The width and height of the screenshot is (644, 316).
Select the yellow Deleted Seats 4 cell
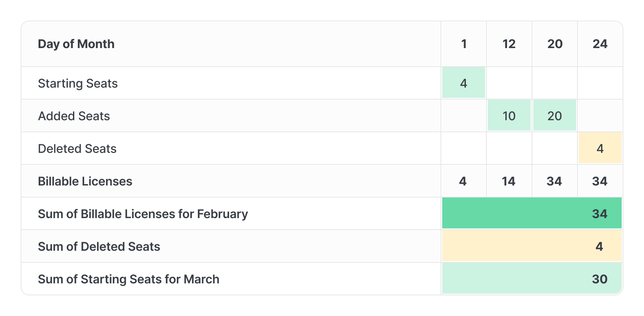(x=600, y=148)
